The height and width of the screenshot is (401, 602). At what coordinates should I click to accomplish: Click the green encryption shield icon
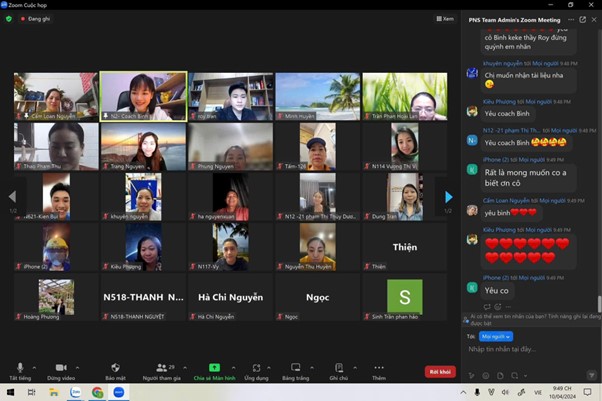pyautogui.click(x=9, y=18)
